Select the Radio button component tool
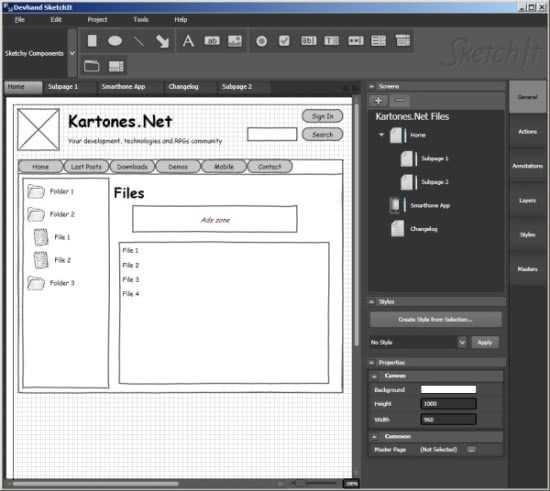This screenshot has width=550, height=491. coord(261,41)
